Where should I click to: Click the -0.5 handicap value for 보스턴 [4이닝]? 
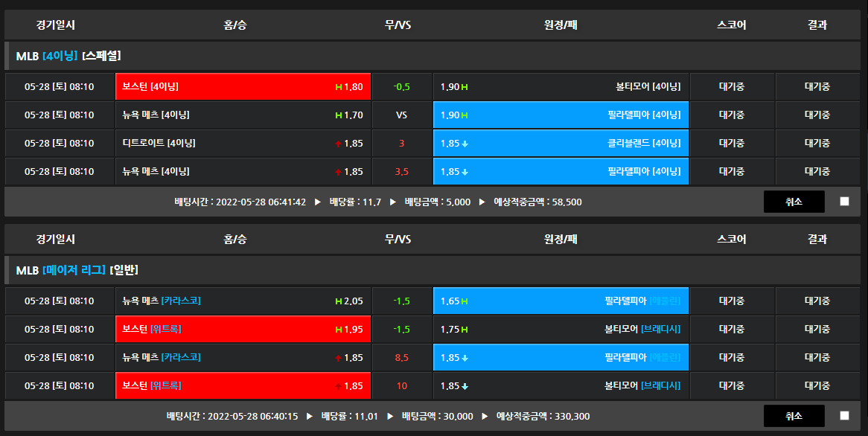402,87
